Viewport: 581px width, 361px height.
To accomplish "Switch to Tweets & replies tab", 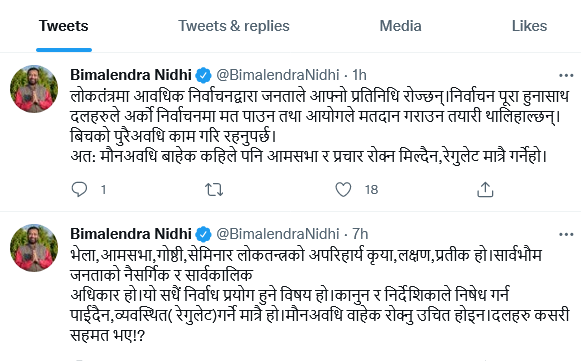I will (233, 26).
